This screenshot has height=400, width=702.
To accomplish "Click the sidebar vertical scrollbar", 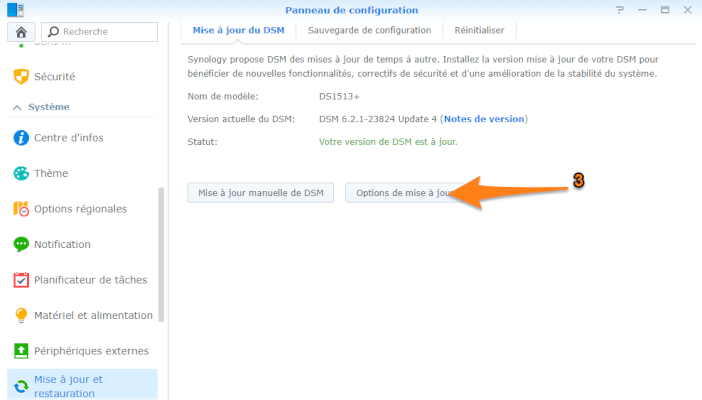I will click(161, 254).
